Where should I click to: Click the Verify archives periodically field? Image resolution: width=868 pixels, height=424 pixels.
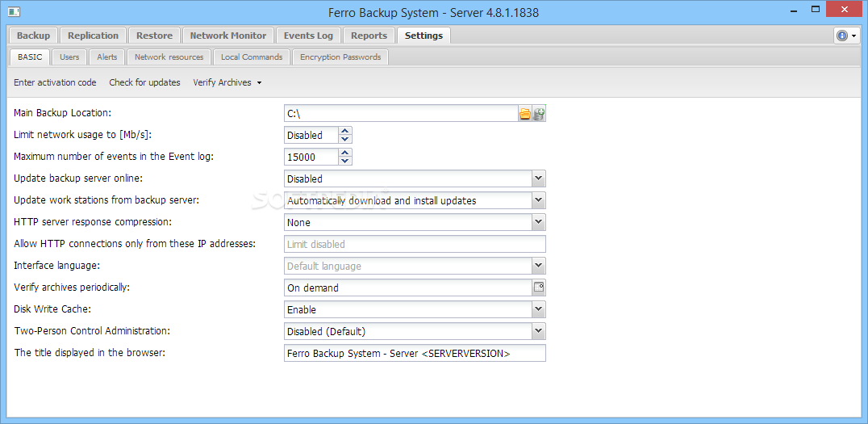(408, 288)
